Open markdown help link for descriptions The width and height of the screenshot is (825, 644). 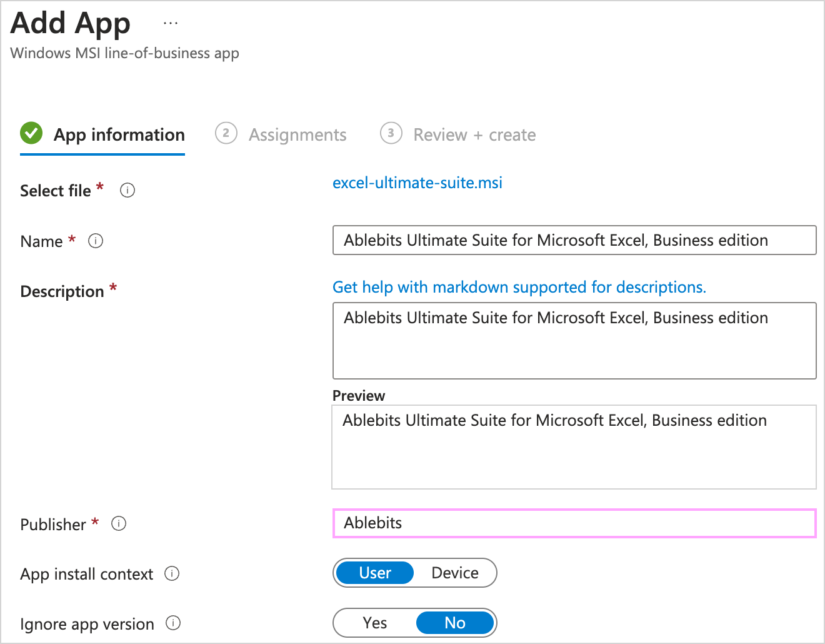tap(519, 287)
